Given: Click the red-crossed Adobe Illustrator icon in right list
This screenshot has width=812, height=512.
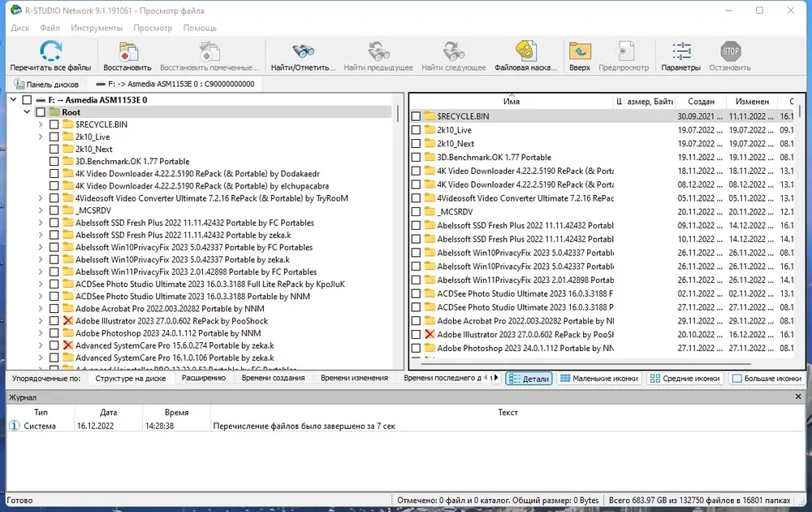Looking at the screenshot, I should pos(430,334).
